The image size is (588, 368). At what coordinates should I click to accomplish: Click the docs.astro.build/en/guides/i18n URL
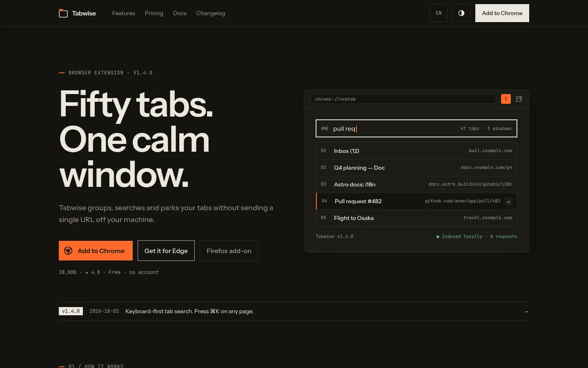point(470,184)
